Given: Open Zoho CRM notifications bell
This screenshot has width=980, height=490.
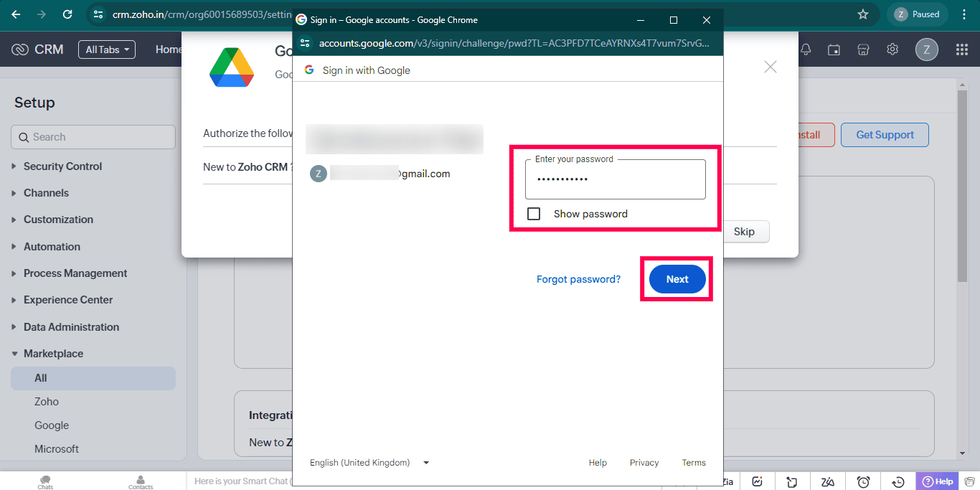Looking at the screenshot, I should coord(806,50).
